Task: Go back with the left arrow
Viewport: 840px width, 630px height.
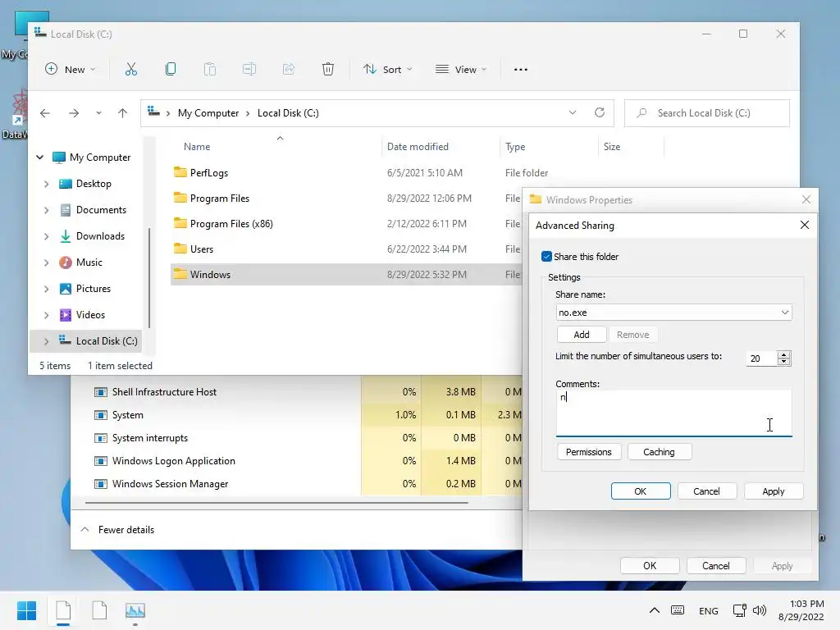Action: (45, 113)
